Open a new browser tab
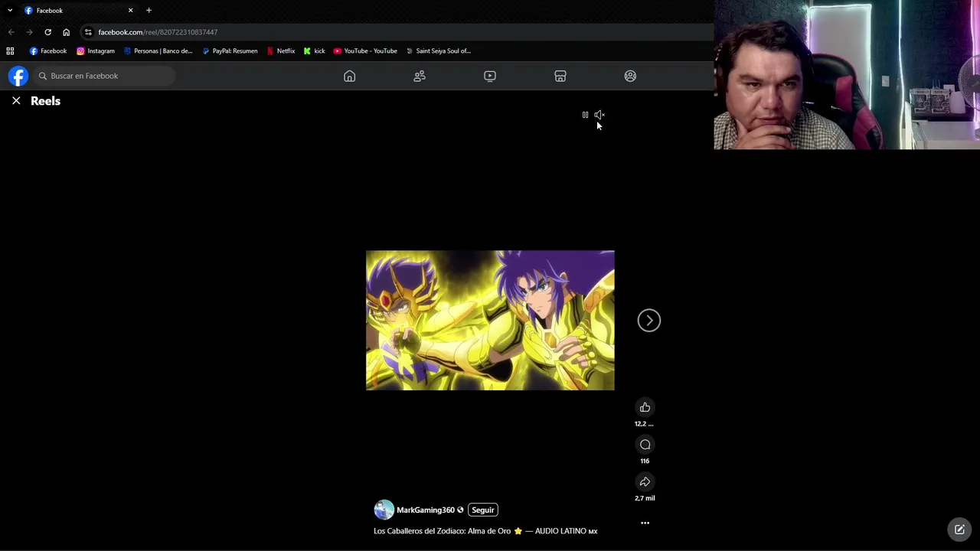980x551 pixels. click(x=149, y=11)
